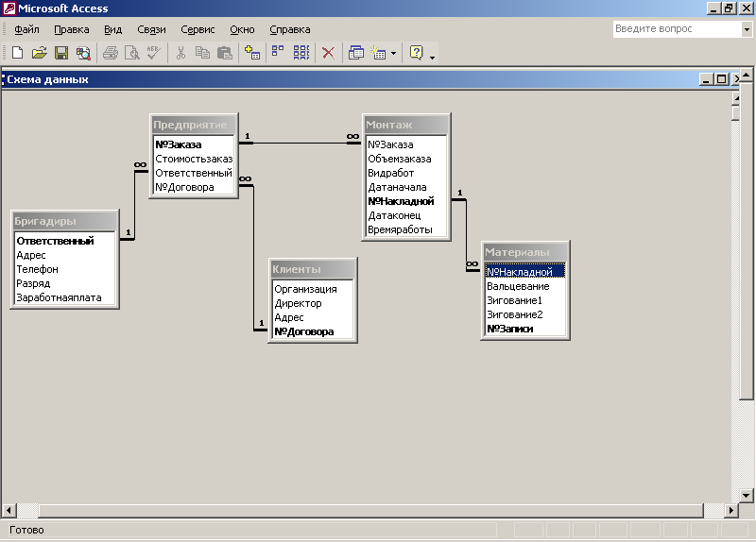Click the New file toolbar icon
756x542 pixels.
tap(17, 53)
